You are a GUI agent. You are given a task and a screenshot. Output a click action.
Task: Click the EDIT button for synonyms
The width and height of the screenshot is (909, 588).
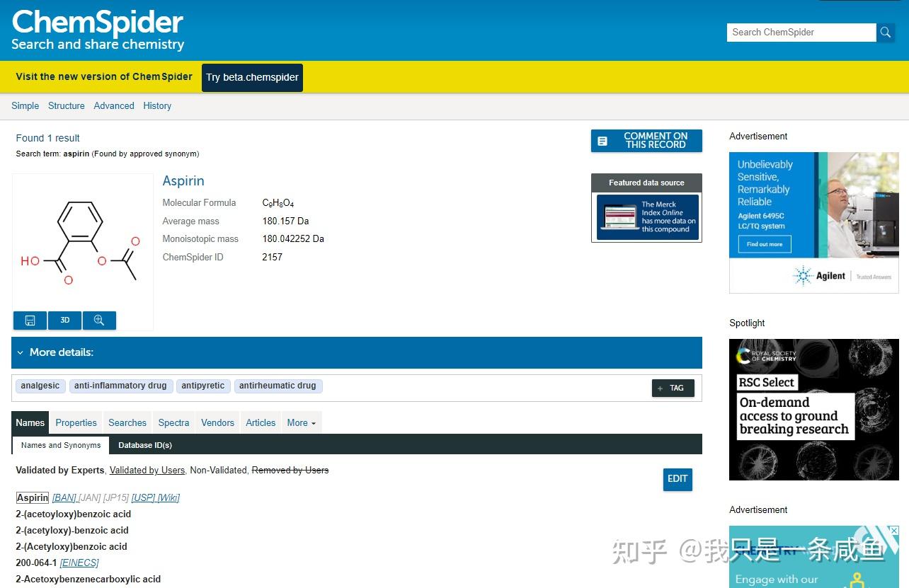pos(677,479)
